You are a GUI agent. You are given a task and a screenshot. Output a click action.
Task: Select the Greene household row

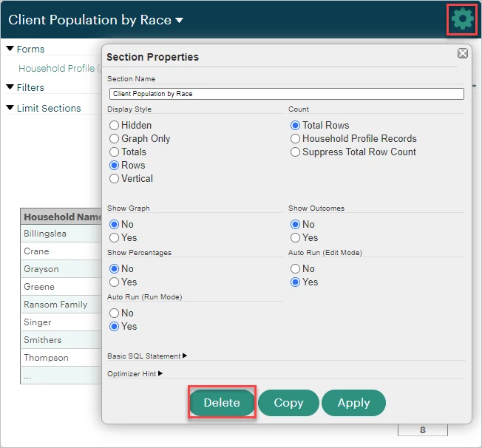tap(61, 287)
